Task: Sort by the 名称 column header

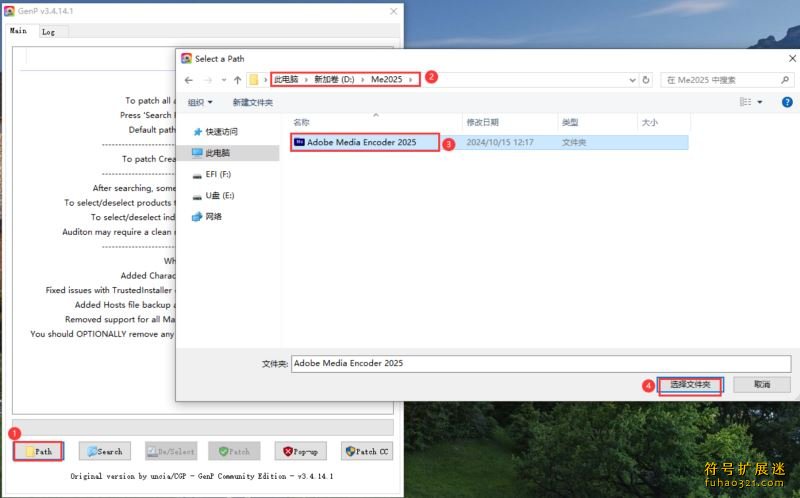Action: point(301,122)
